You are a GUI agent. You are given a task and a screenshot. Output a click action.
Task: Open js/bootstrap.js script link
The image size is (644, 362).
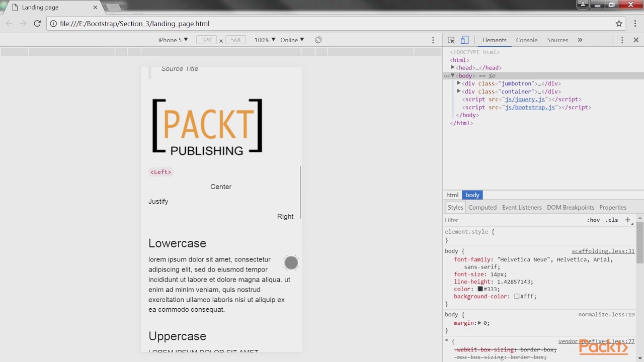530,107
